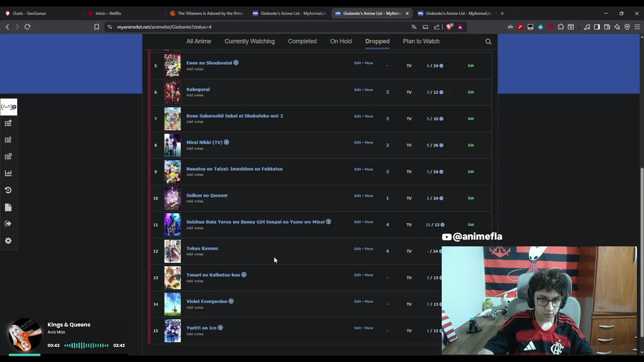Open a new browser tab
This screenshot has width=644, height=362.
[502, 14]
